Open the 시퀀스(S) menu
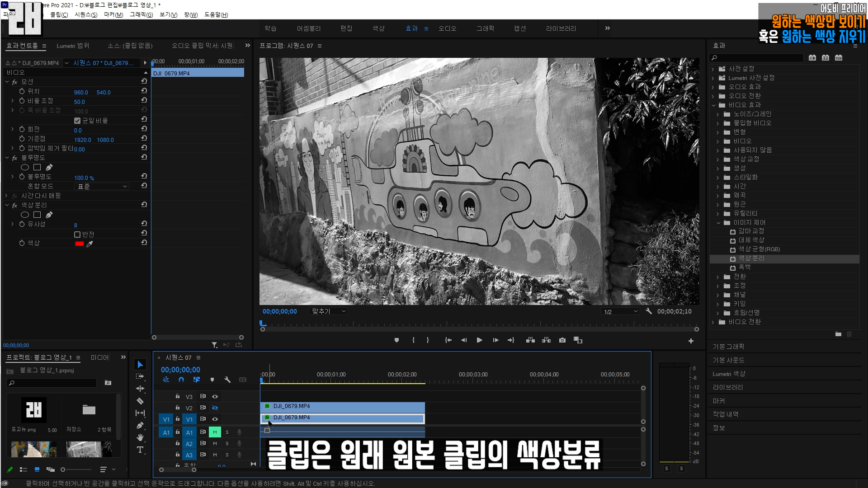This screenshot has width=868, height=488. 86,15
